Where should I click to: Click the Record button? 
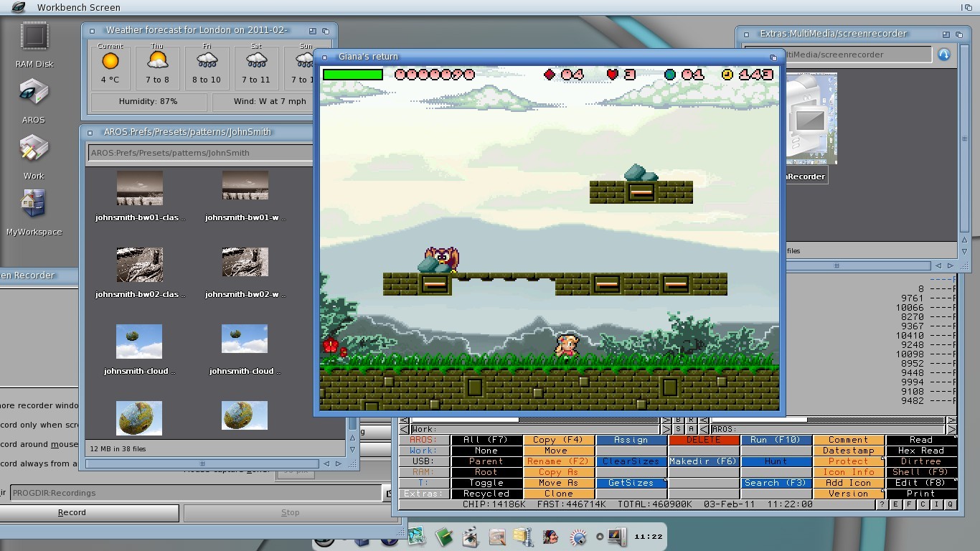(72, 512)
